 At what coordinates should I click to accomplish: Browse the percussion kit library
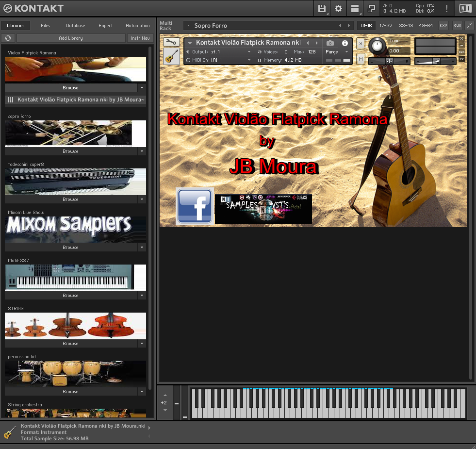click(71, 391)
